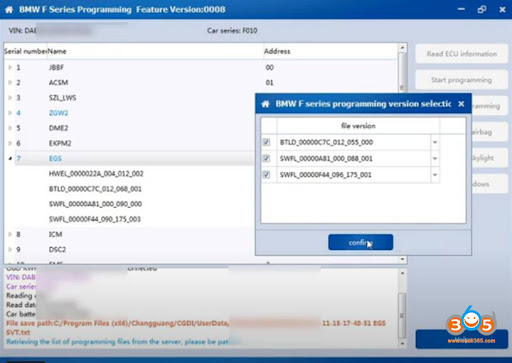This screenshot has height=363, width=512.
Task: Select the DME2 module name
Action: tap(58, 128)
